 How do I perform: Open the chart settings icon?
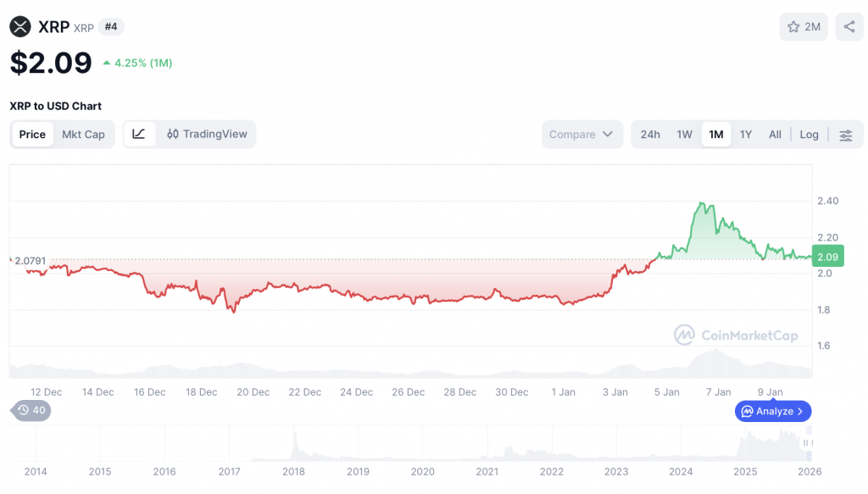coord(846,134)
